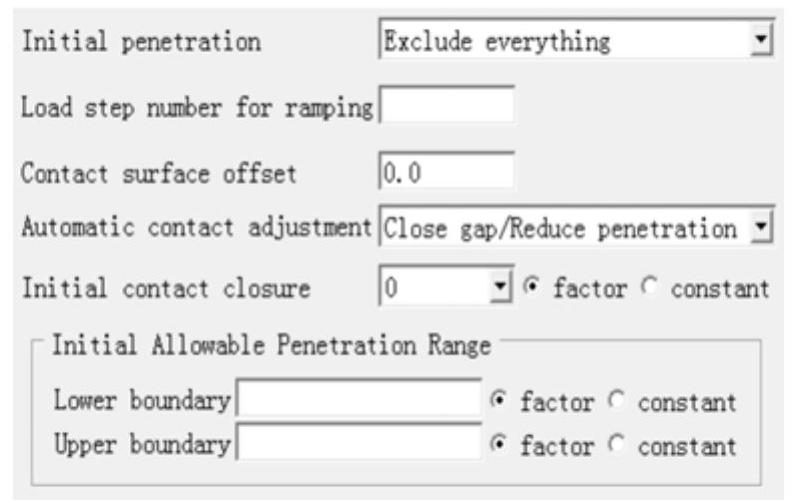Image resolution: width=797 pixels, height=504 pixels.
Task: Click the 'Initial penetration' label
Action: pyautogui.click(x=141, y=43)
